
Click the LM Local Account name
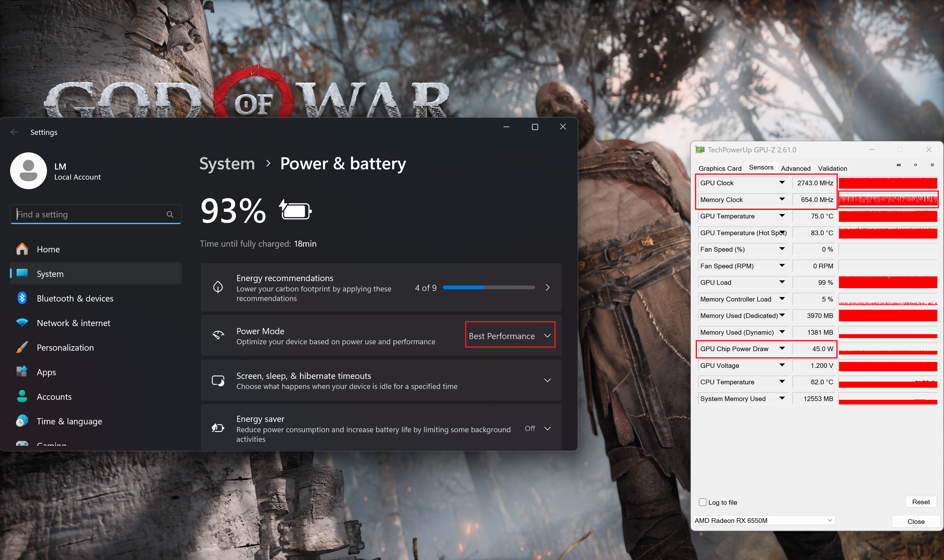(x=77, y=171)
